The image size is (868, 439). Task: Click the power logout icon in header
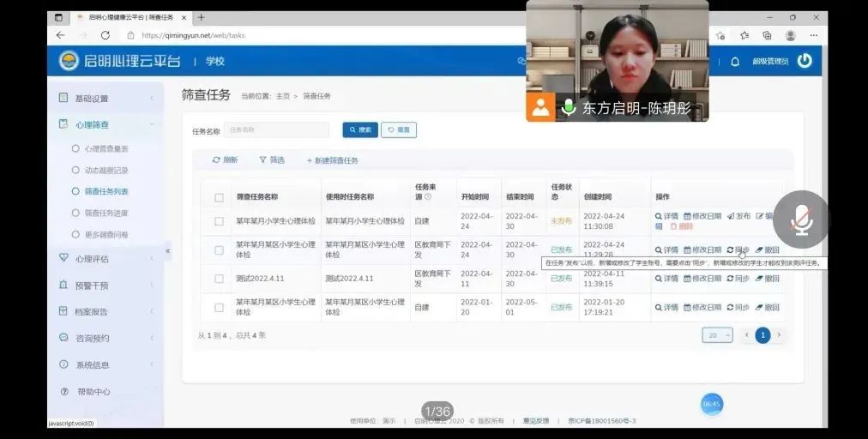coord(804,61)
